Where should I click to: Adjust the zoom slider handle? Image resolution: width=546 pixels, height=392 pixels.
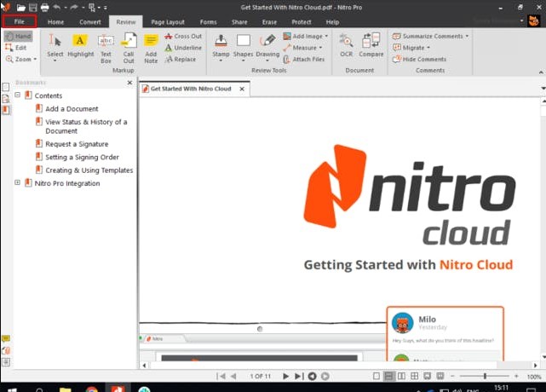click(485, 376)
